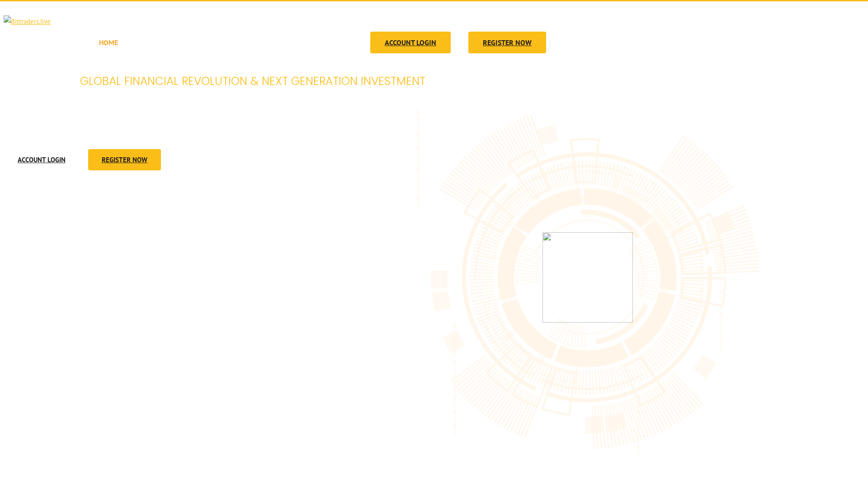Open the Bittraders.live logo link
The width and height of the screenshot is (868, 488).
pyautogui.click(x=27, y=21)
